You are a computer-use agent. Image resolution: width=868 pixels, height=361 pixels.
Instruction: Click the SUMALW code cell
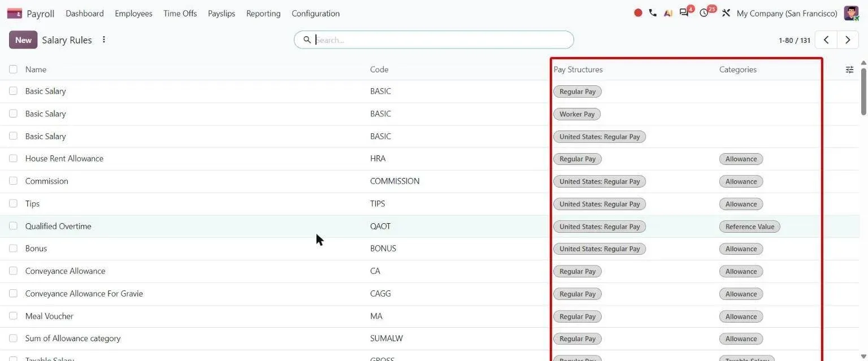(x=387, y=339)
